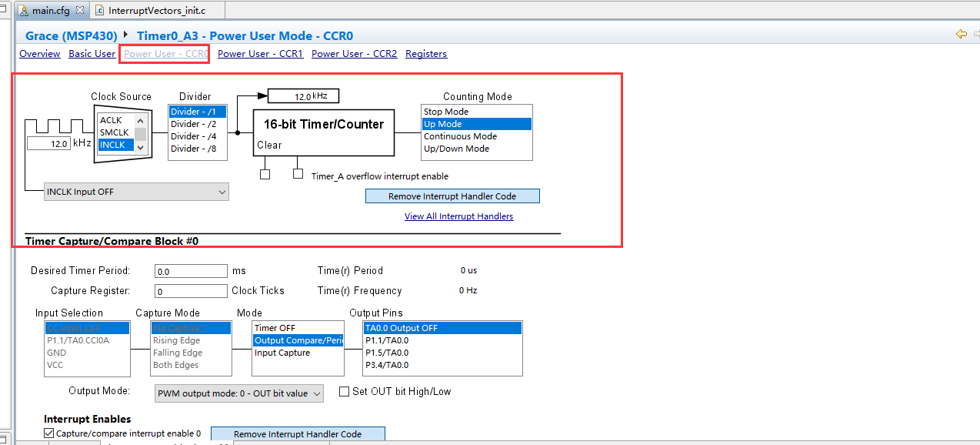Select TA0.0 Output OFF pin
This screenshot has height=445, width=980.
[442, 328]
